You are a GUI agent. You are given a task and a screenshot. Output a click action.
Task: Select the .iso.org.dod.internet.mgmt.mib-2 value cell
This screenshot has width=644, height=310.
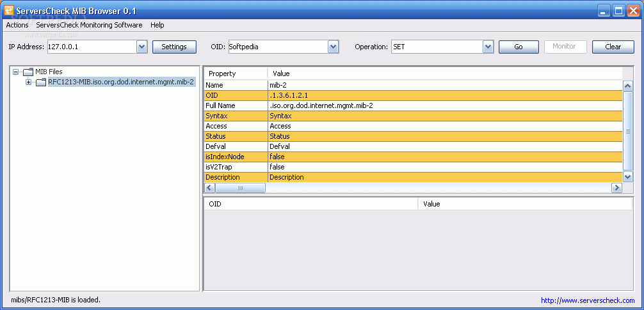[x=445, y=106]
